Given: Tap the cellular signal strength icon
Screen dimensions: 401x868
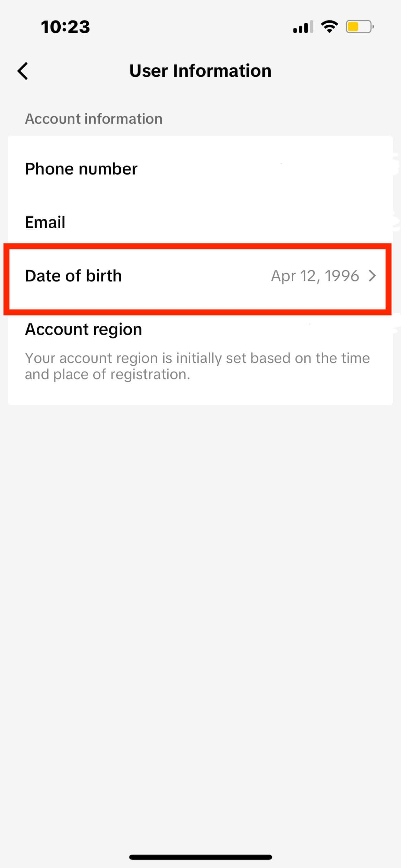Looking at the screenshot, I should click(x=303, y=27).
